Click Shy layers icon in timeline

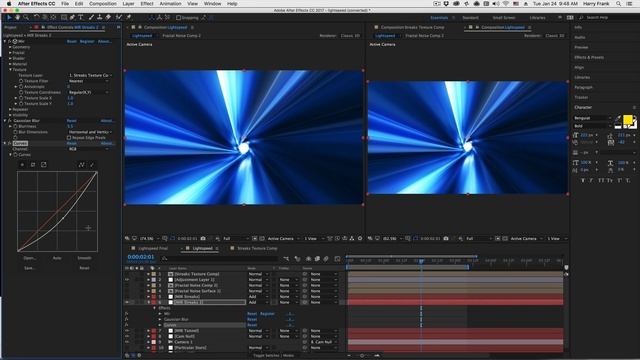click(308, 259)
